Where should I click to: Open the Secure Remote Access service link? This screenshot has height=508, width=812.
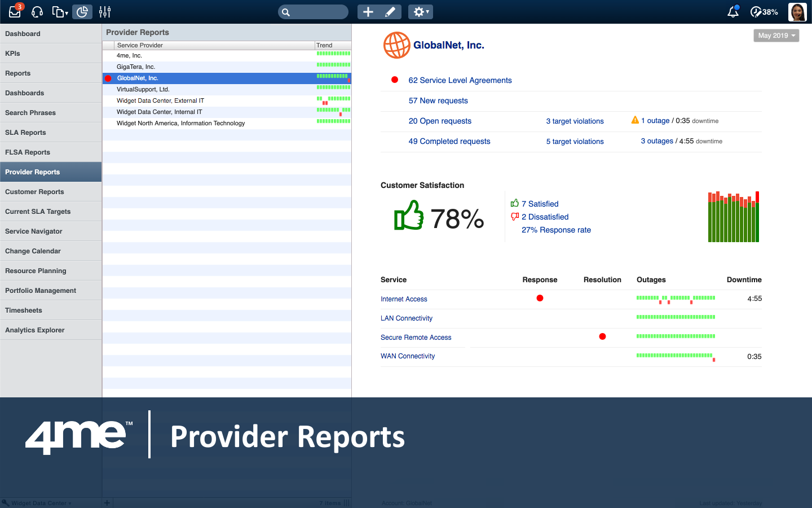[416, 338]
